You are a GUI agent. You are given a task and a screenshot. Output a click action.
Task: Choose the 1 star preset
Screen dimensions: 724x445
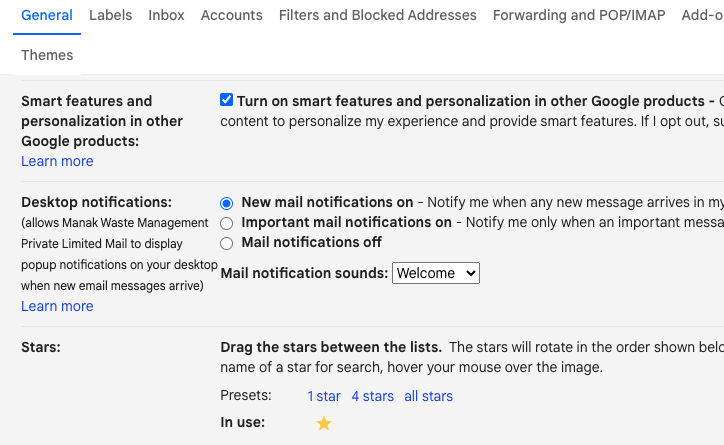(x=324, y=396)
